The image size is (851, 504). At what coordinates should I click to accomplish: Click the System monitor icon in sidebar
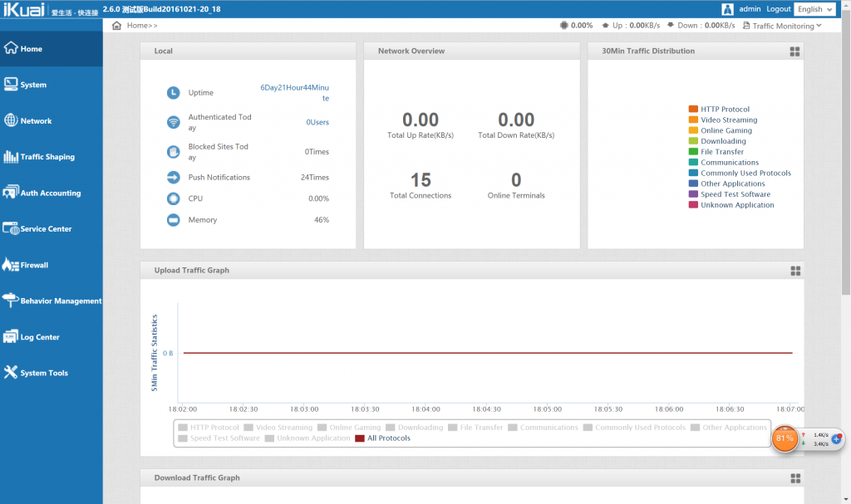11,84
